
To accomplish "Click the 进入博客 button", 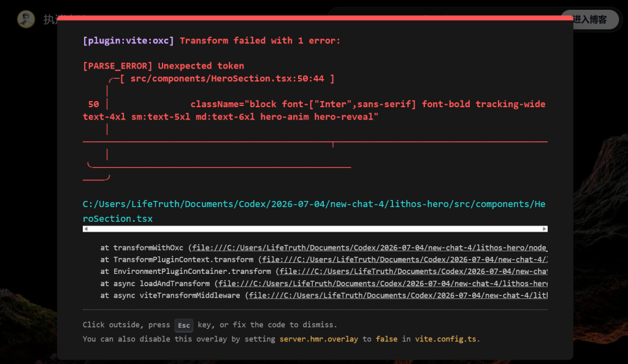I will tap(589, 20).
